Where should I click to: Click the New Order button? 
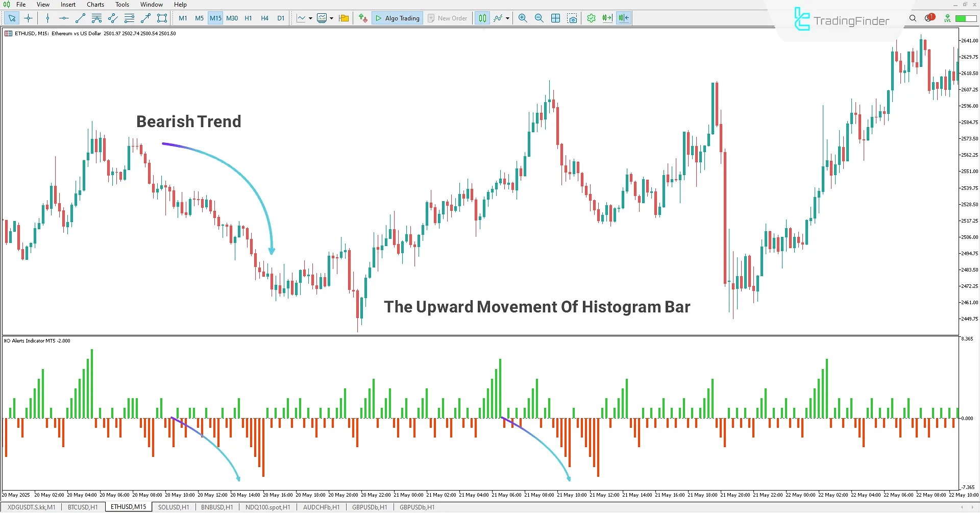tap(448, 18)
